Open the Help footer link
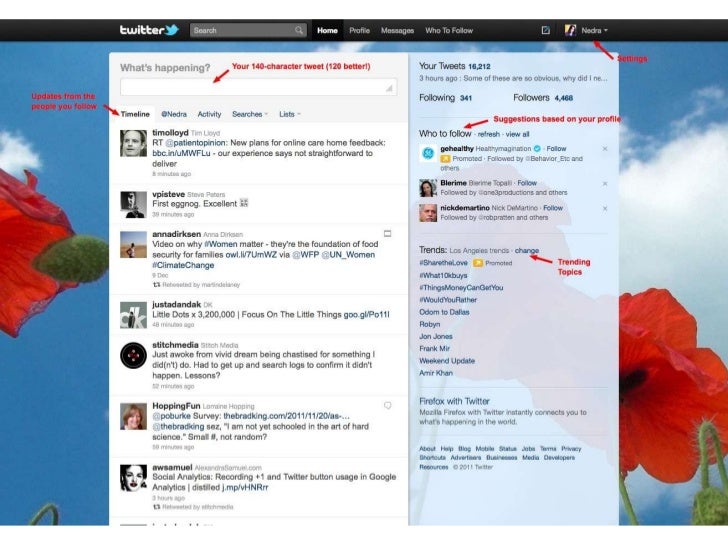This screenshot has height=546, width=728. pos(447,449)
